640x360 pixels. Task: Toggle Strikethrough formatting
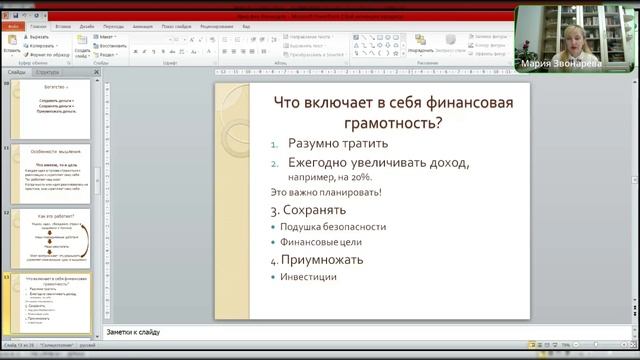(172, 52)
